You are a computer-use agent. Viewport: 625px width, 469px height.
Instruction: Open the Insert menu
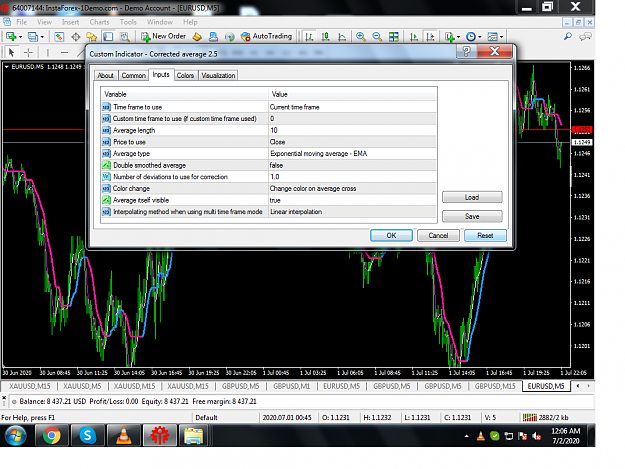tap(70, 22)
